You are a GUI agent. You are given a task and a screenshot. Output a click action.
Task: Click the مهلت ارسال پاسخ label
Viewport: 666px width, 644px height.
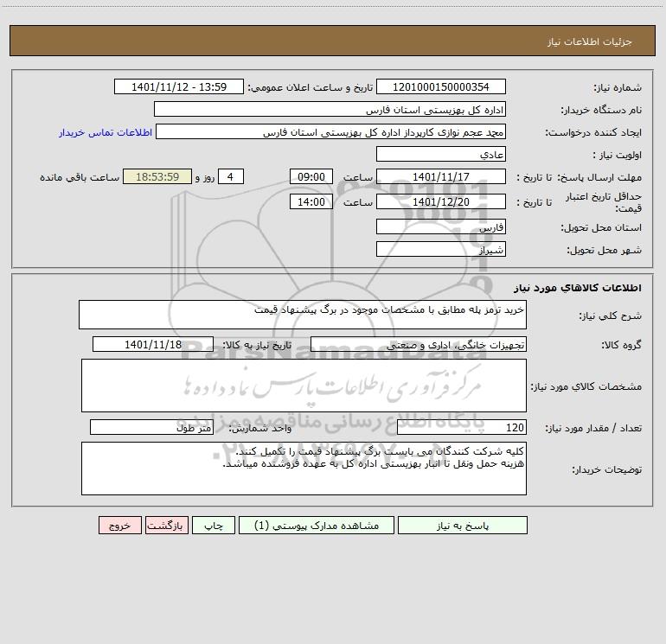pyautogui.click(x=599, y=177)
